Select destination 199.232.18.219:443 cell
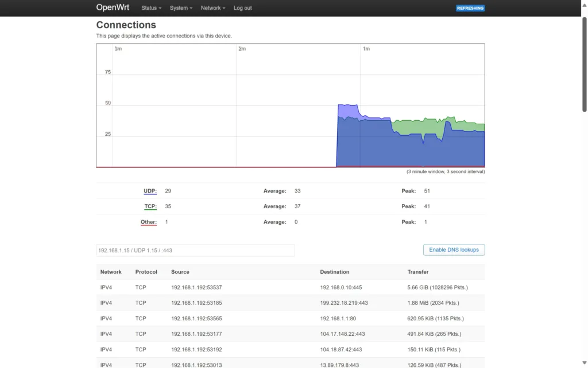This screenshot has width=588, height=368. click(344, 303)
